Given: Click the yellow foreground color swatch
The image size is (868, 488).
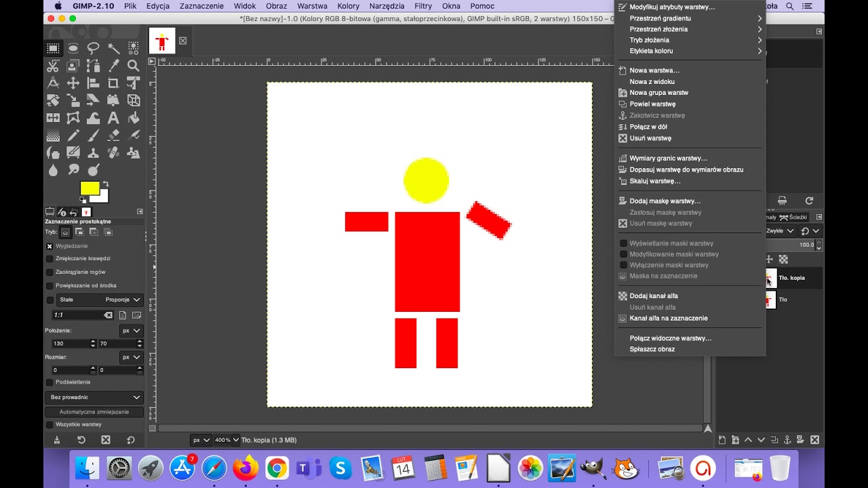Looking at the screenshot, I should point(88,187).
